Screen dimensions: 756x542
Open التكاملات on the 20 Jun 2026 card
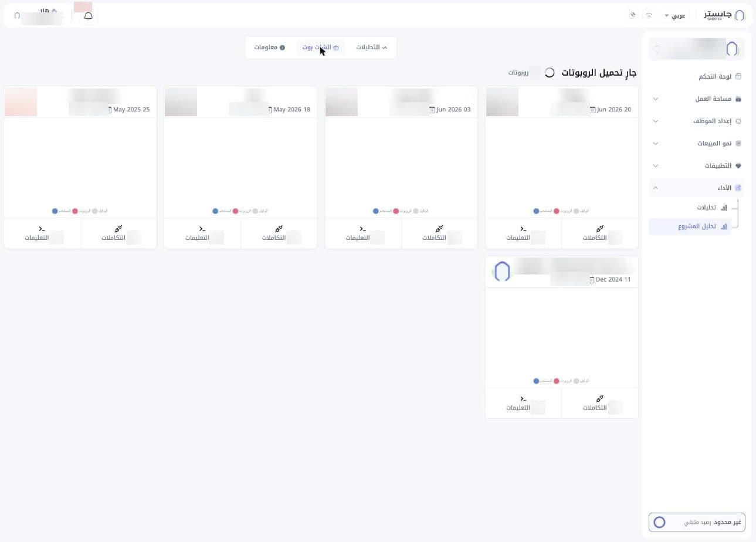pos(599,233)
